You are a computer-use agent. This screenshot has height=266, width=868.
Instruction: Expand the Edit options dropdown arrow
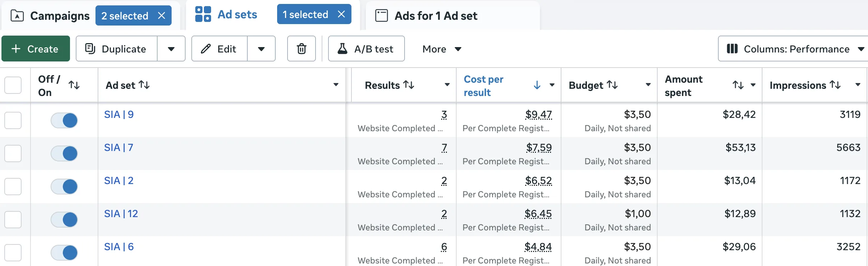[x=261, y=49]
